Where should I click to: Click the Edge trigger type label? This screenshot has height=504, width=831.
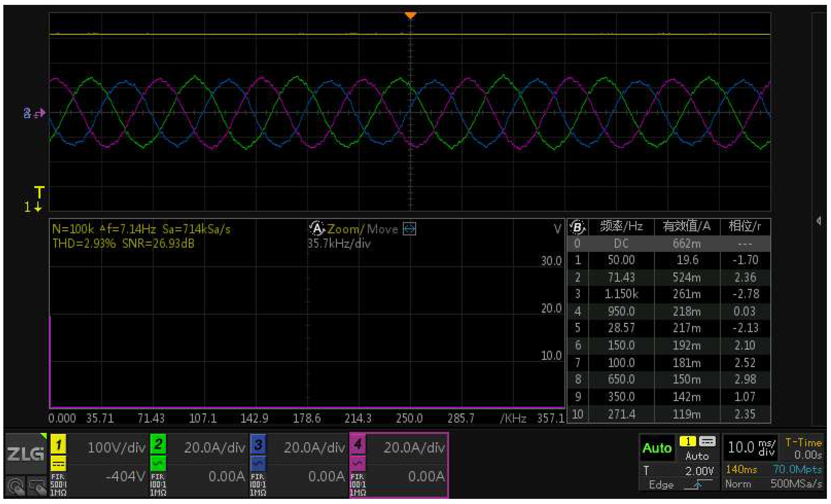click(x=661, y=485)
